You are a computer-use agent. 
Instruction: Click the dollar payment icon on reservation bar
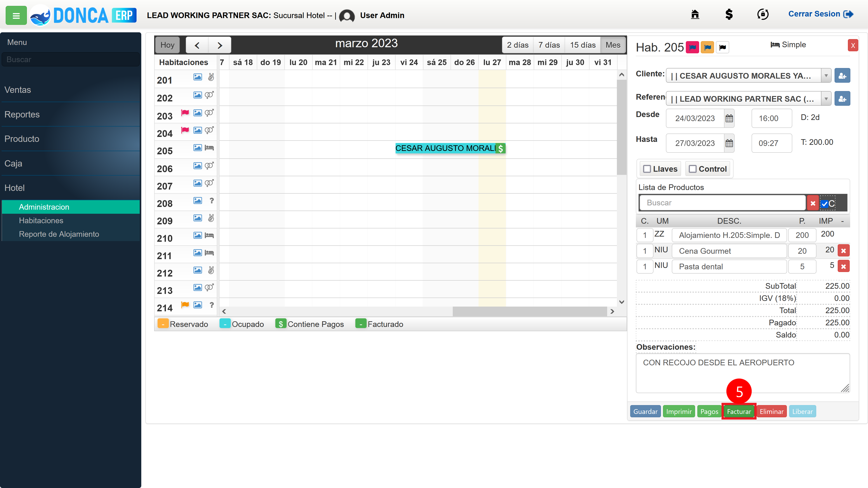tap(501, 148)
